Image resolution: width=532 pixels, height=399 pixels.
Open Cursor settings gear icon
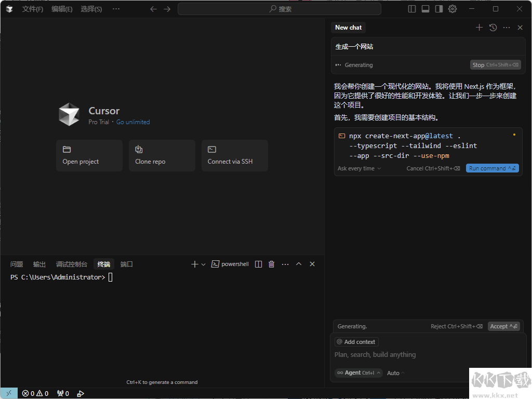click(453, 9)
